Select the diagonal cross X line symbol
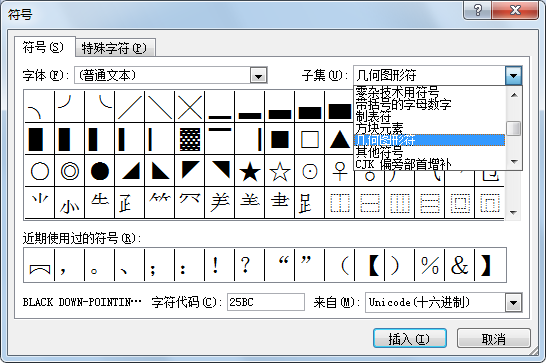The image size is (546, 363). [190, 107]
